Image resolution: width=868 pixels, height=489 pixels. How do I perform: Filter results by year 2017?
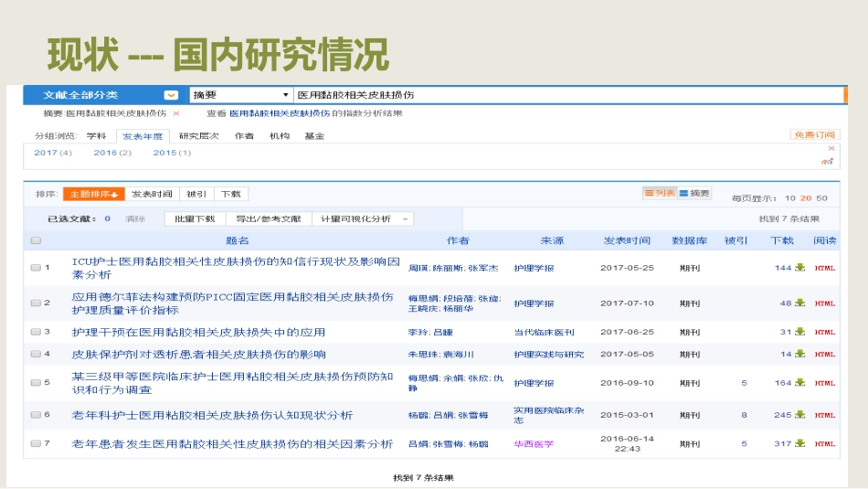53,153
